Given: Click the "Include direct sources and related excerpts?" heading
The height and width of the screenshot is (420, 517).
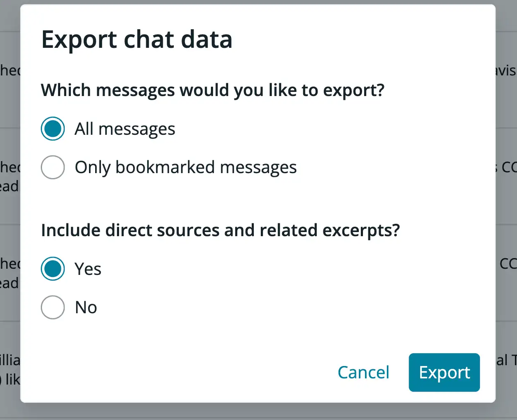Looking at the screenshot, I should coord(220,230).
